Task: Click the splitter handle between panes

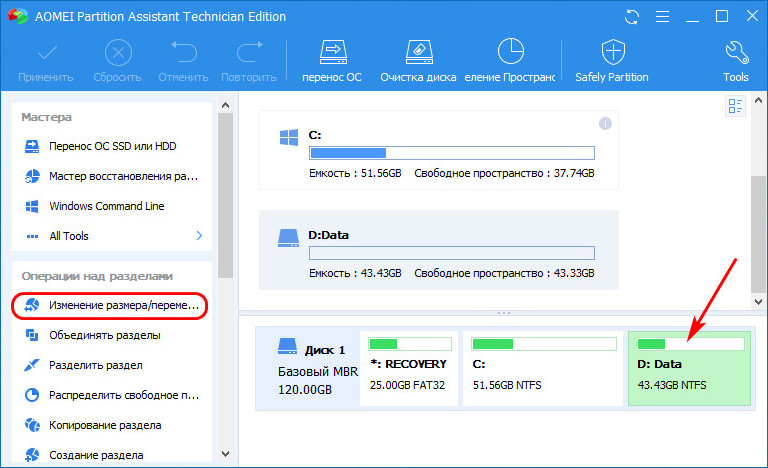Action: [x=504, y=313]
